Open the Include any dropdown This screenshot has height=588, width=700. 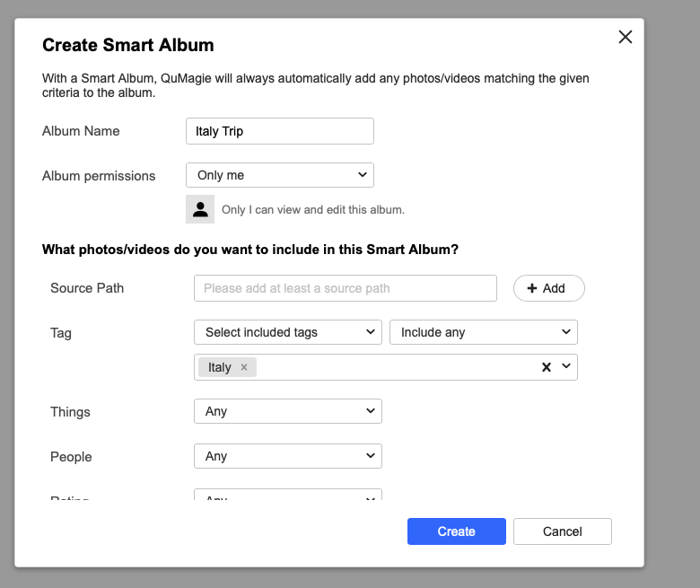tap(483, 332)
